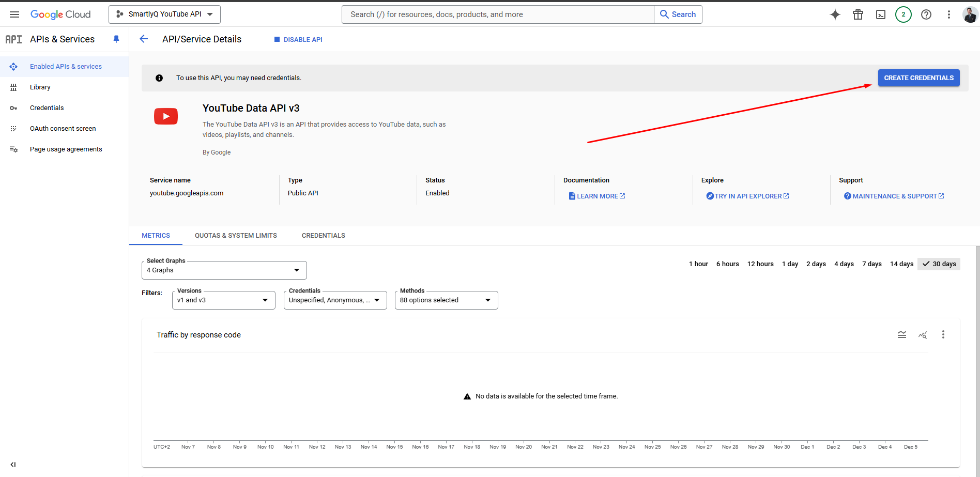Switch to the Metrics tab
The image size is (980, 477).
coord(156,236)
